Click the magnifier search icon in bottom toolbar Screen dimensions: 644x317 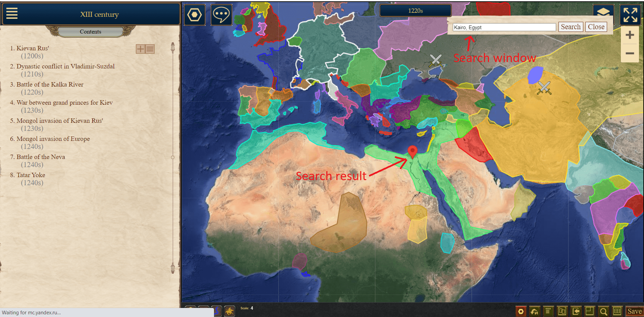point(603,311)
